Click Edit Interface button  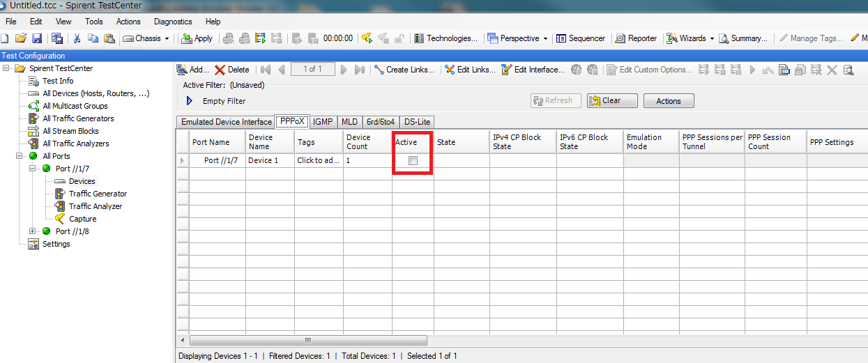pyautogui.click(x=532, y=70)
